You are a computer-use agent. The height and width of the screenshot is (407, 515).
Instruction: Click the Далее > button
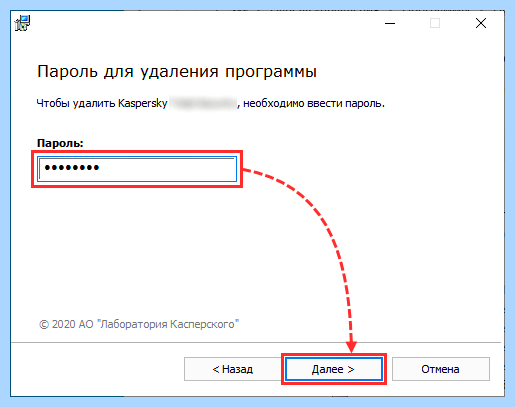click(334, 369)
